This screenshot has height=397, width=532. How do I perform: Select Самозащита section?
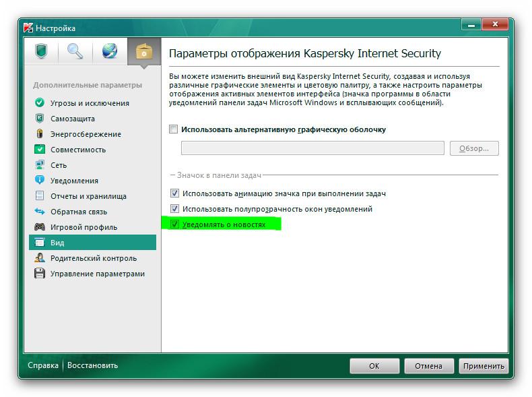[x=92, y=118]
